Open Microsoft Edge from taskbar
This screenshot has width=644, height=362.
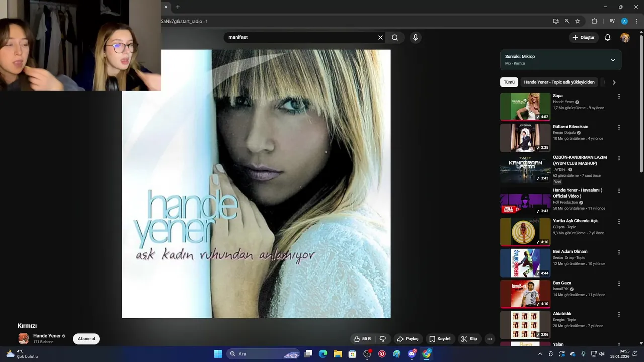(x=323, y=354)
